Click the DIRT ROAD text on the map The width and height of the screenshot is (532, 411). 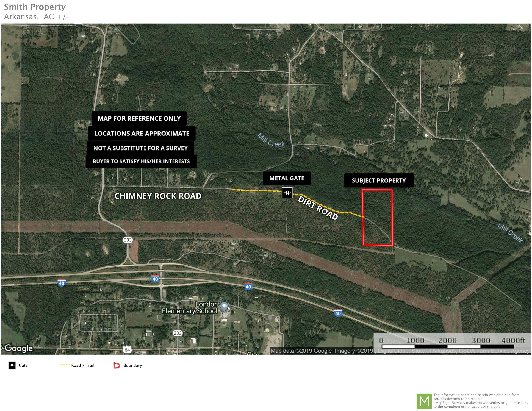click(x=318, y=208)
